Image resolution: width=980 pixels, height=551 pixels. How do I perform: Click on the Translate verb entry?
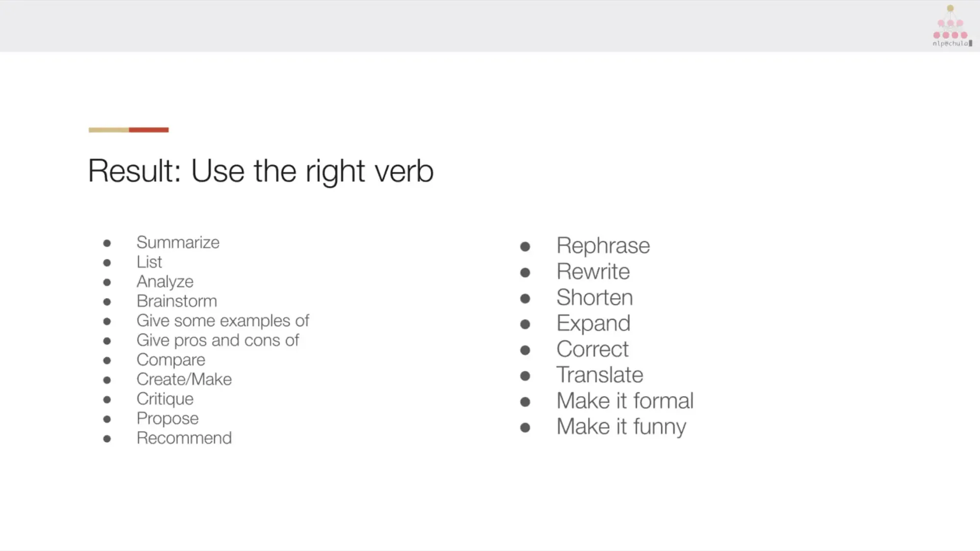pos(599,375)
